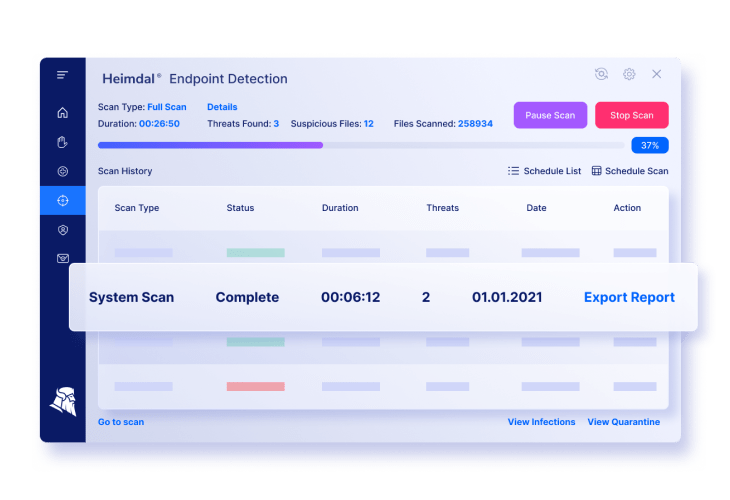Click the Complete status of System Scan
The height and width of the screenshot is (500, 730).
[247, 297]
